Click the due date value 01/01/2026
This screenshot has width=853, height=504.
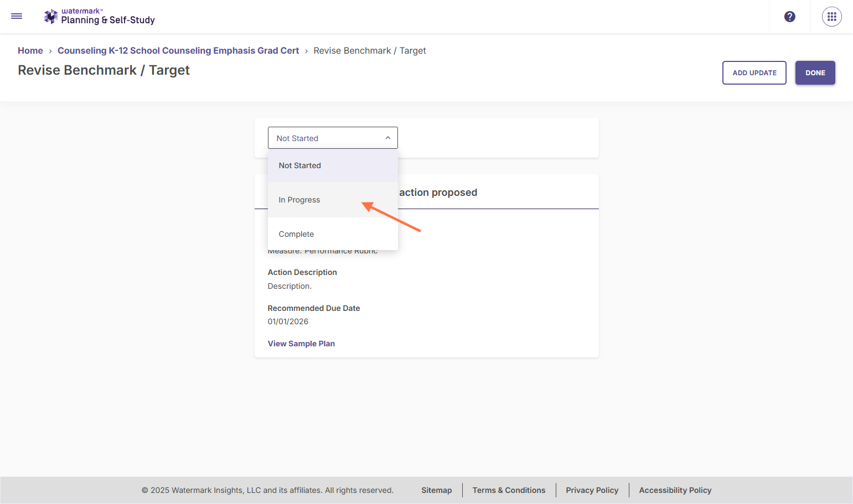(x=288, y=321)
